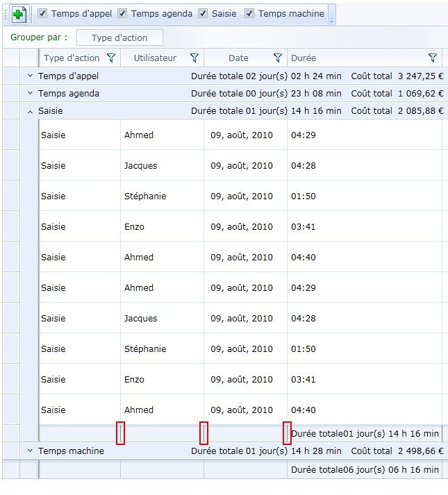Toggle the Temps agenda checkbox
The image size is (448, 495).
pyautogui.click(x=122, y=13)
